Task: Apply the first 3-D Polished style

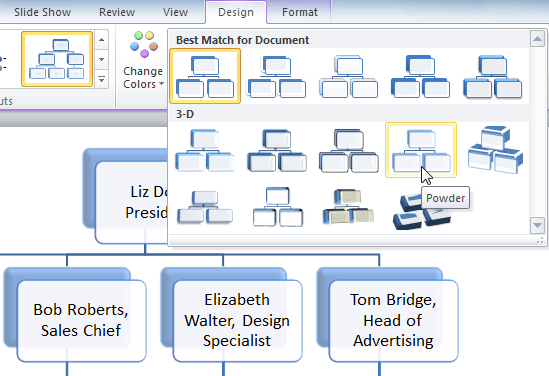Action: click(205, 150)
